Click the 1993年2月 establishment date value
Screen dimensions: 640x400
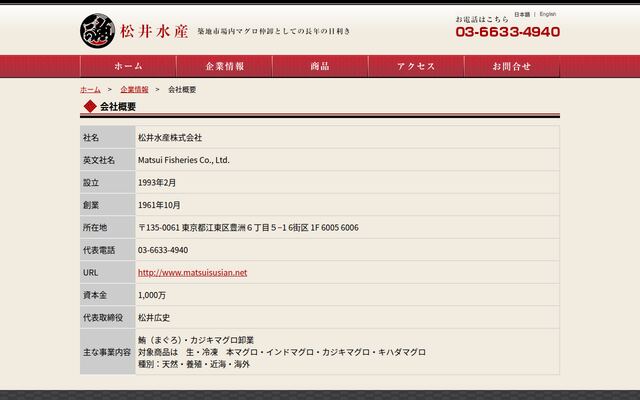pos(157,182)
